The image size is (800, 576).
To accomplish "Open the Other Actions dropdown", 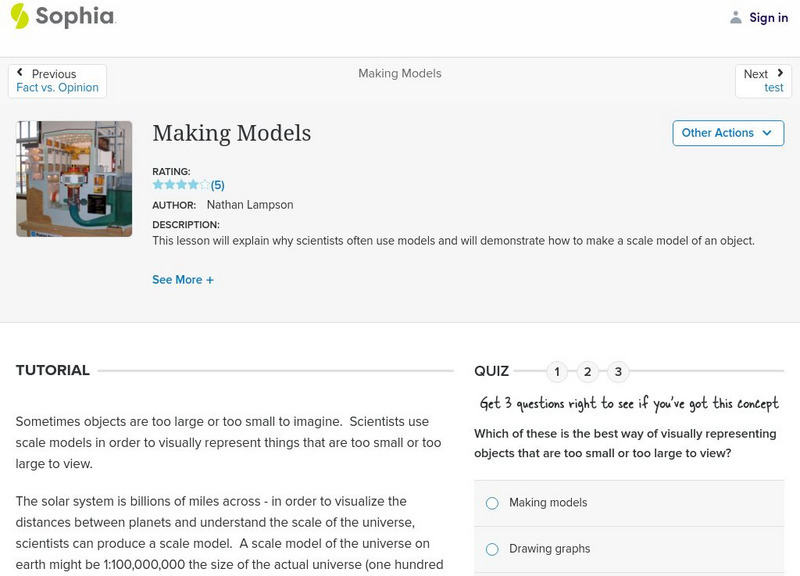I will click(727, 133).
